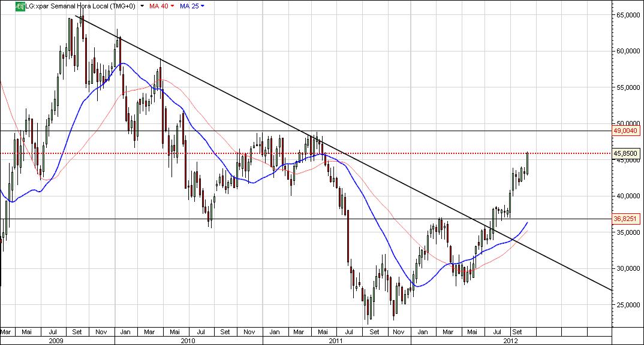Click the 30,0000 price axis label

pos(628,268)
